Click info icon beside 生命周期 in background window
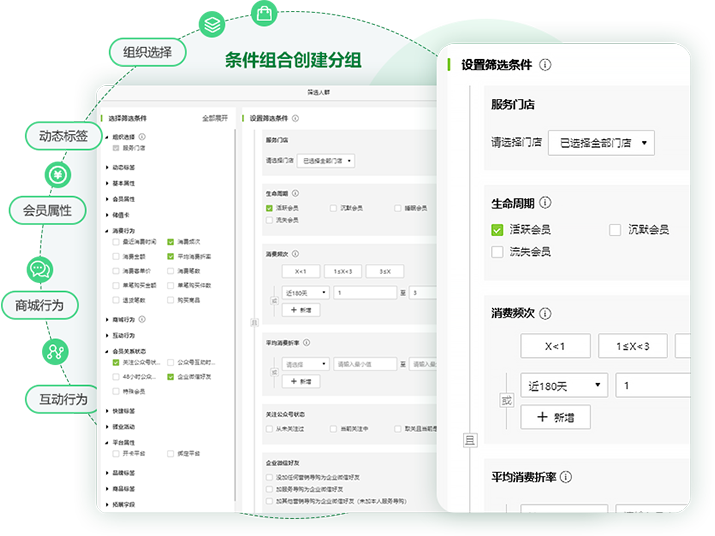 tap(295, 193)
